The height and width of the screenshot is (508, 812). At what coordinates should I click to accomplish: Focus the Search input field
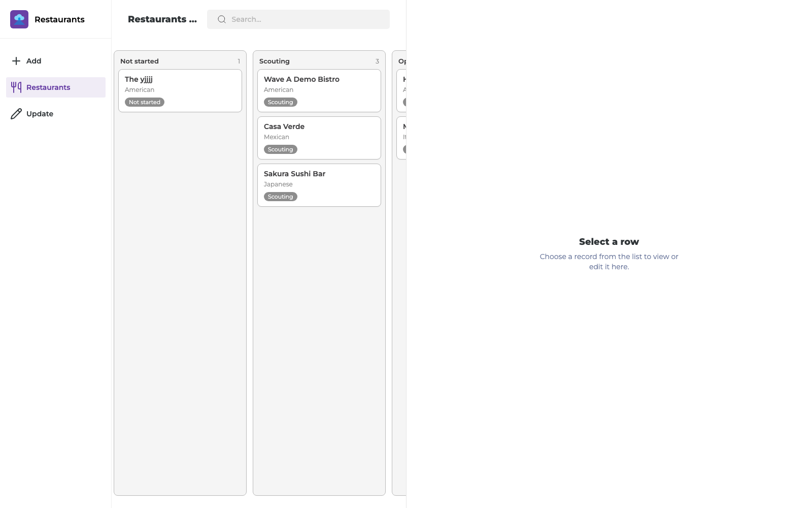298,19
